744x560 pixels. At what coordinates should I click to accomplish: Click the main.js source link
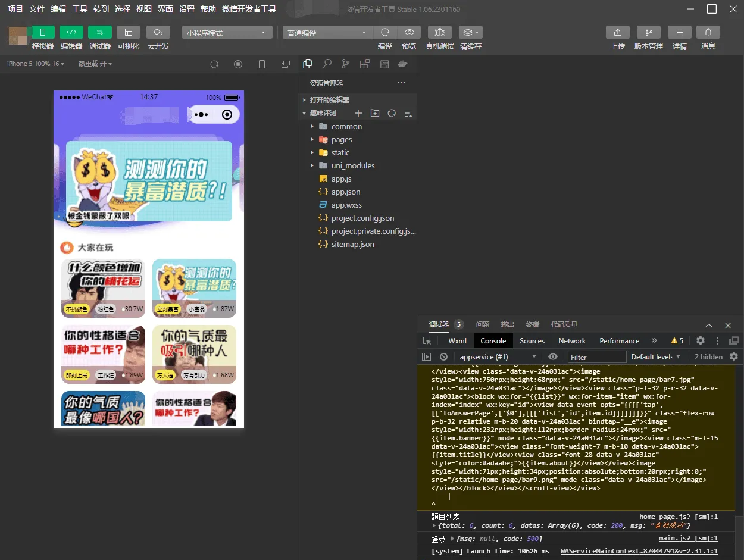[687, 538]
